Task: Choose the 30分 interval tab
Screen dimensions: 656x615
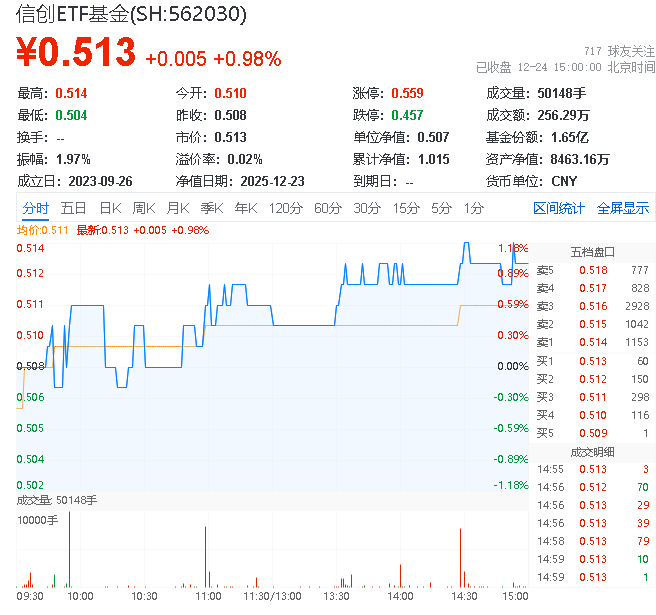Action: coord(367,208)
